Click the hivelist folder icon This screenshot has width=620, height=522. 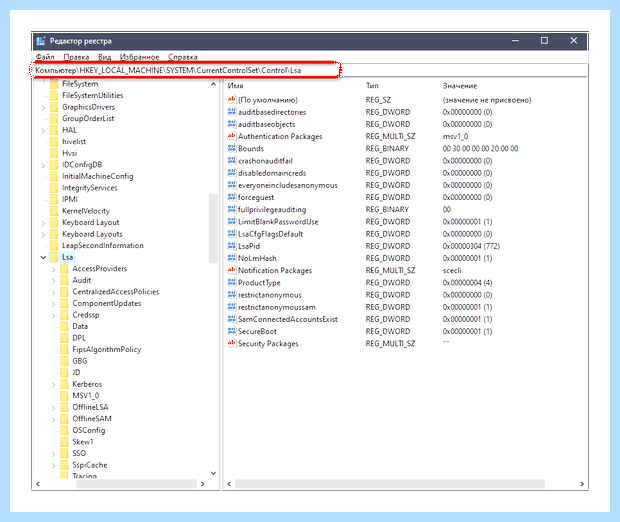pyautogui.click(x=54, y=142)
